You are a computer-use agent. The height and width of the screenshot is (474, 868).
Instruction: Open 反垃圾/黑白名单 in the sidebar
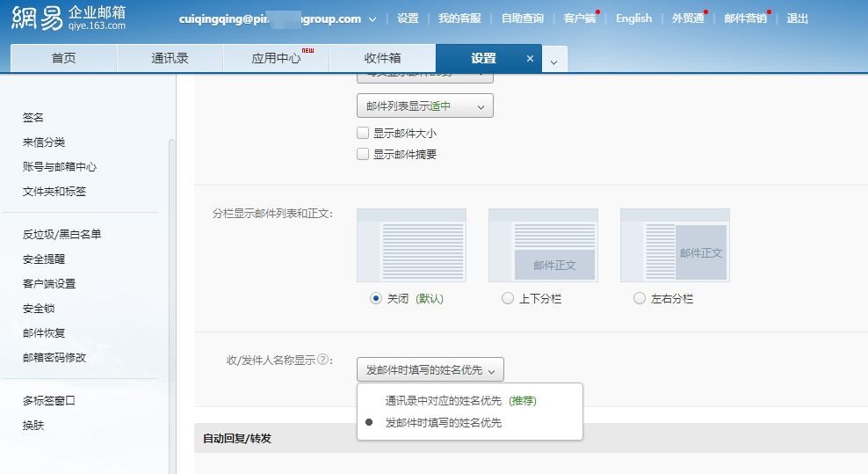(61, 235)
